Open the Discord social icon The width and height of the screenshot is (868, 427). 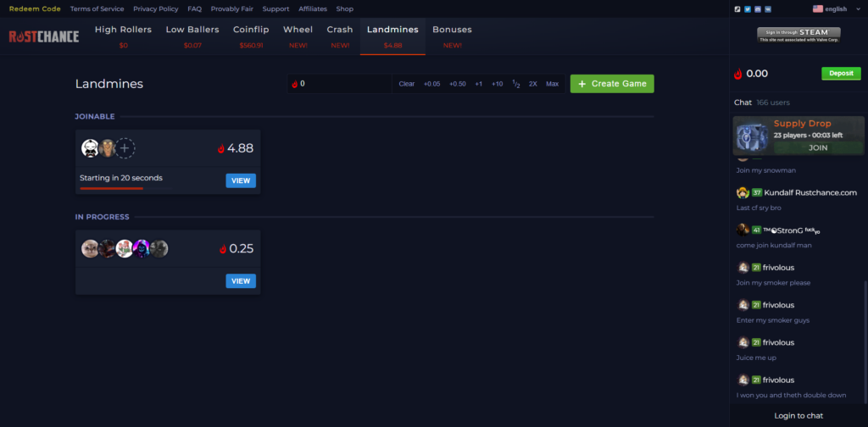pos(757,8)
